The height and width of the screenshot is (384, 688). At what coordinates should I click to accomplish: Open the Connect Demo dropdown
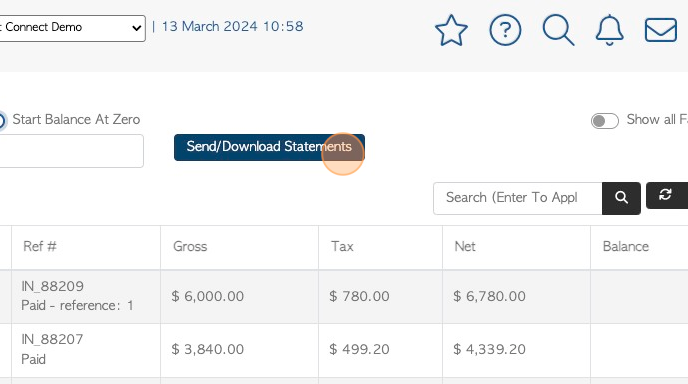coord(72,28)
